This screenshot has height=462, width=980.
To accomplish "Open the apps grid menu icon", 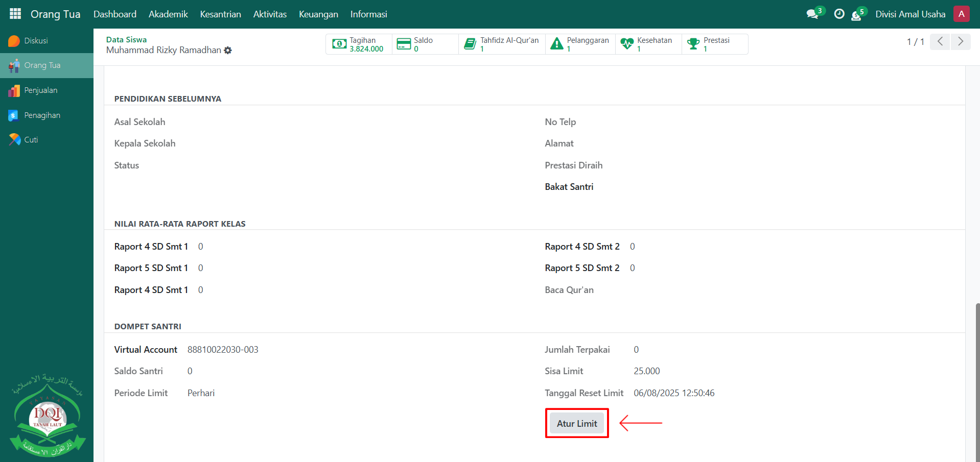I will [15, 14].
